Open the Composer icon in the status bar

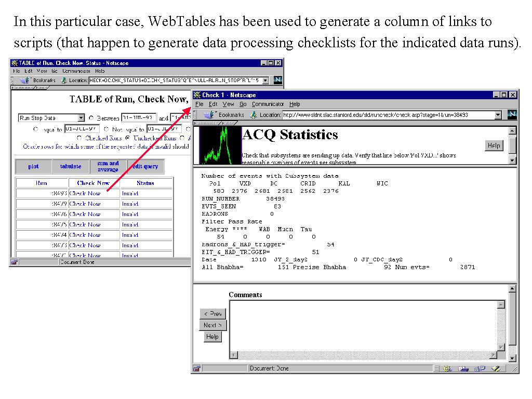(496, 368)
